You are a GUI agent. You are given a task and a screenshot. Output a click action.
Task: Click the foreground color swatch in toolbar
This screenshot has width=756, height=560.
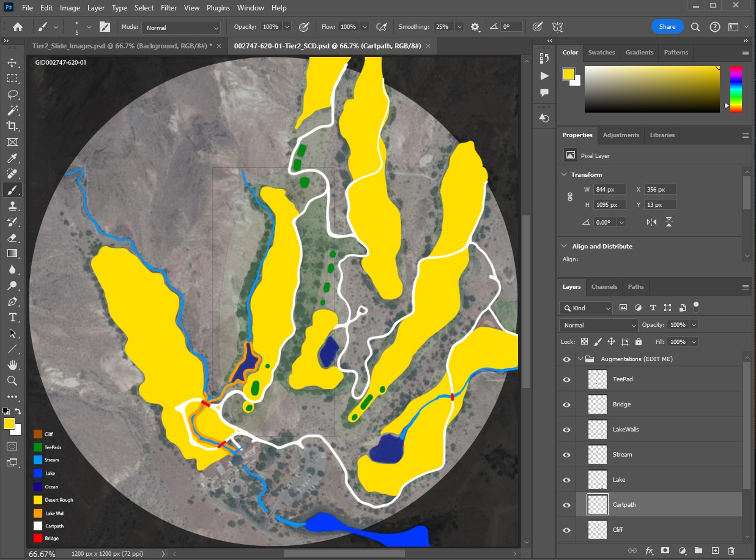click(x=9, y=424)
